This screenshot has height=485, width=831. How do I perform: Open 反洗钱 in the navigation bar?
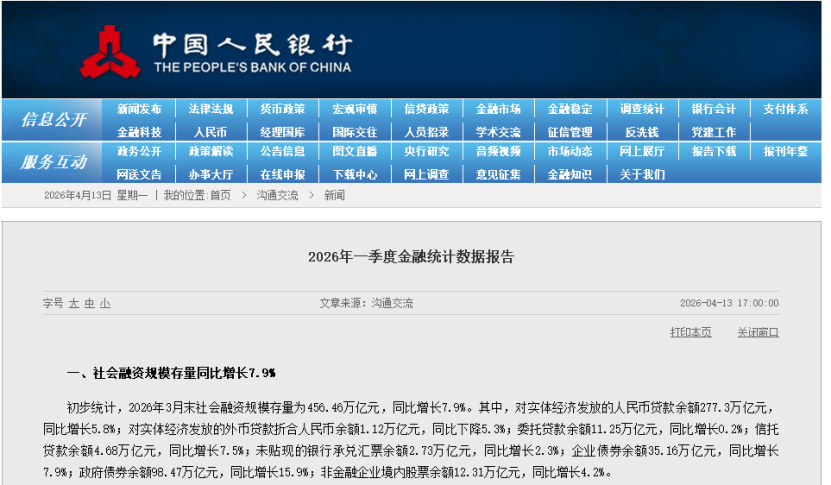click(642, 131)
